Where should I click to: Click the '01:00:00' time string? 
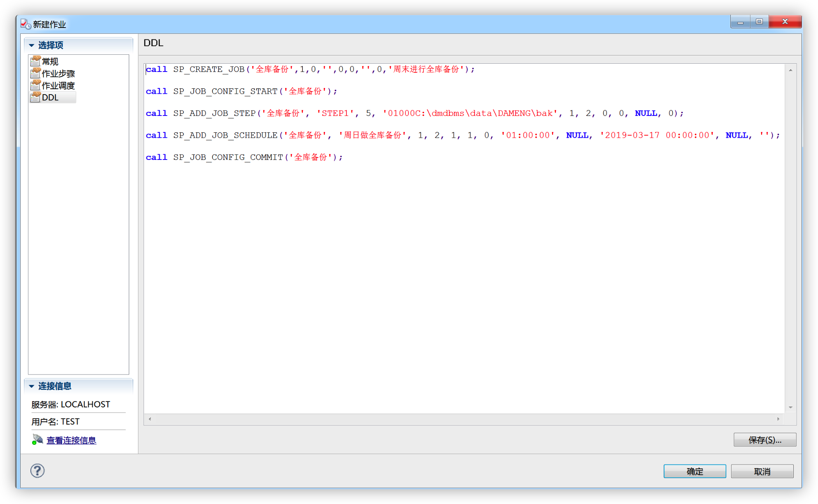coord(528,135)
